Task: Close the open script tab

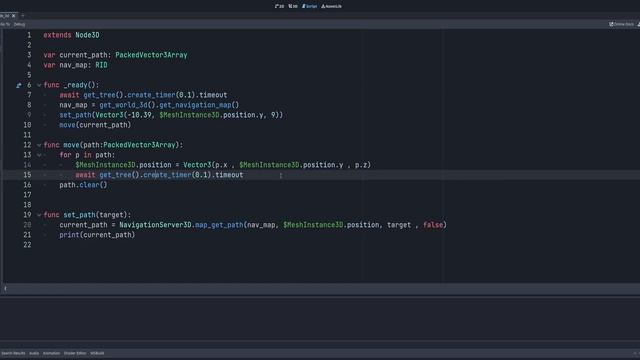Action: (13, 16)
